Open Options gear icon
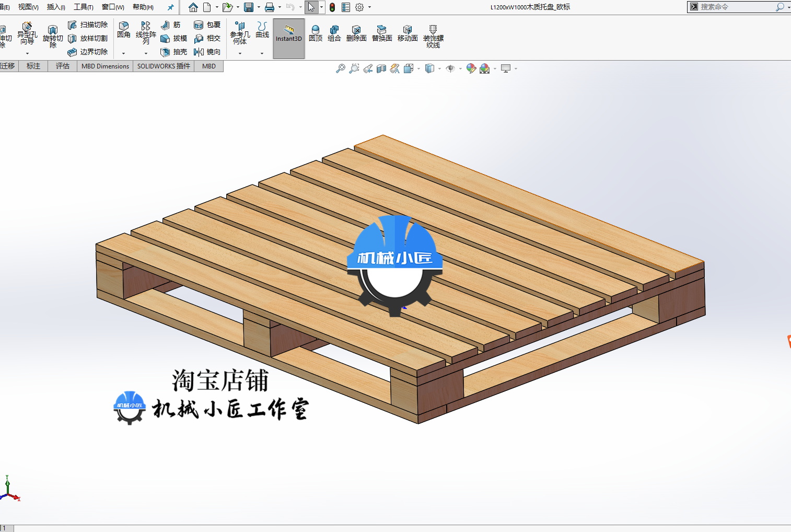Image resolution: width=791 pixels, height=532 pixels. (x=359, y=7)
